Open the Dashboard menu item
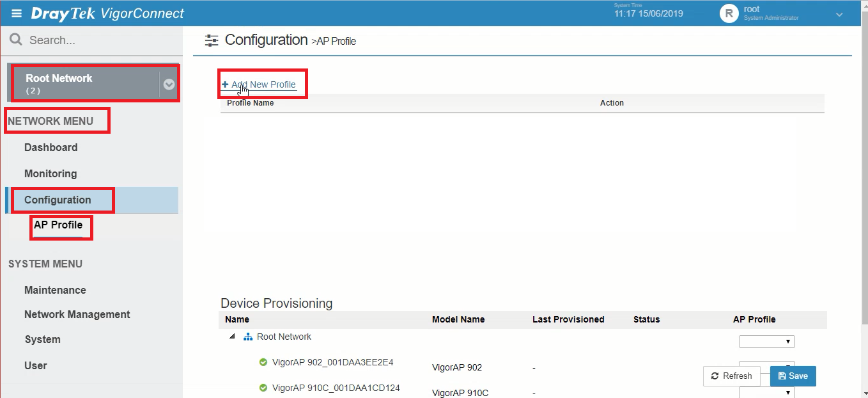868x398 pixels. (51, 147)
